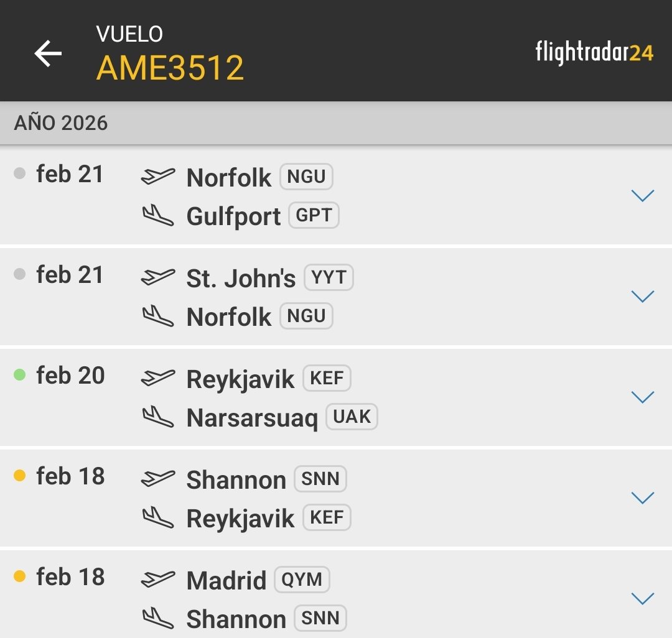
Task: Expand the Madrid to Shannon flight
Action: coord(642,599)
